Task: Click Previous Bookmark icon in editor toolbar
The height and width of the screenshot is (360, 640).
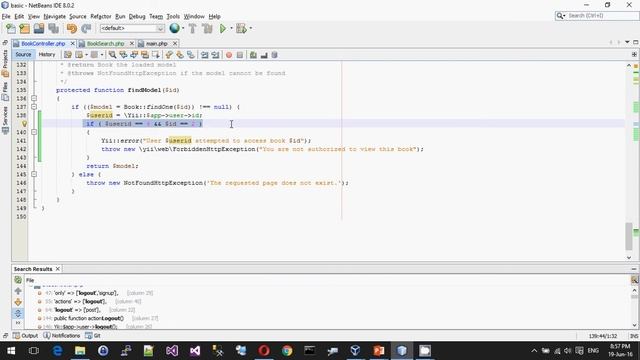Action: point(169,55)
